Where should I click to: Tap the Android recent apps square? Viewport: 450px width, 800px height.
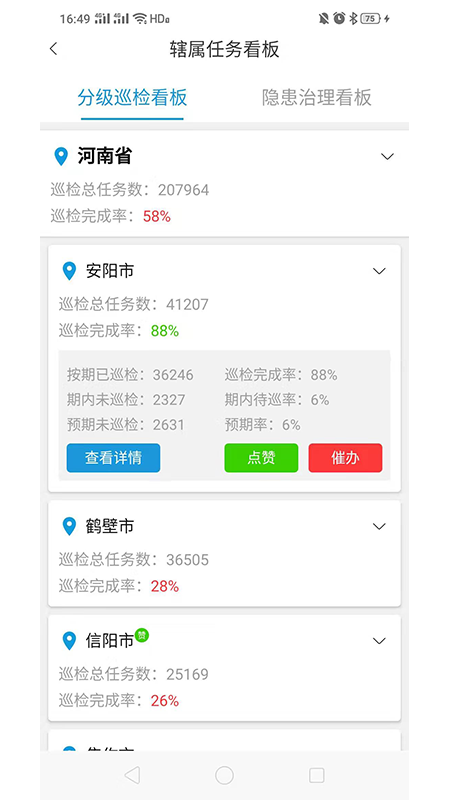[316, 776]
